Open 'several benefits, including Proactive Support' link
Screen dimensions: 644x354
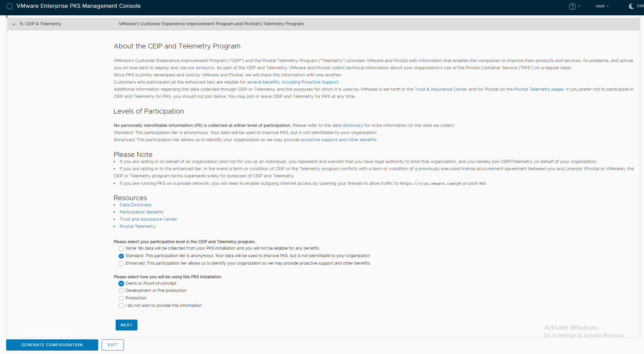click(x=293, y=82)
